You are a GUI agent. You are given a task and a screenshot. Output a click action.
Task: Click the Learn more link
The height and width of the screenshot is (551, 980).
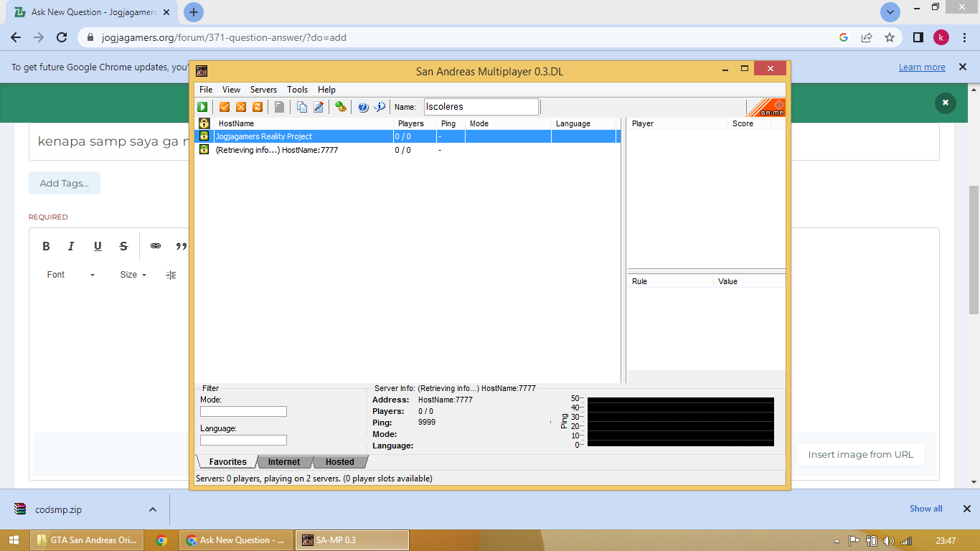coord(922,67)
